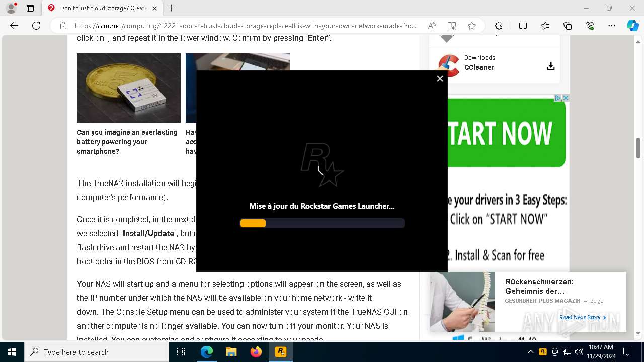Launch Copilot sidebar
644x362 pixels.
pos(633,26)
